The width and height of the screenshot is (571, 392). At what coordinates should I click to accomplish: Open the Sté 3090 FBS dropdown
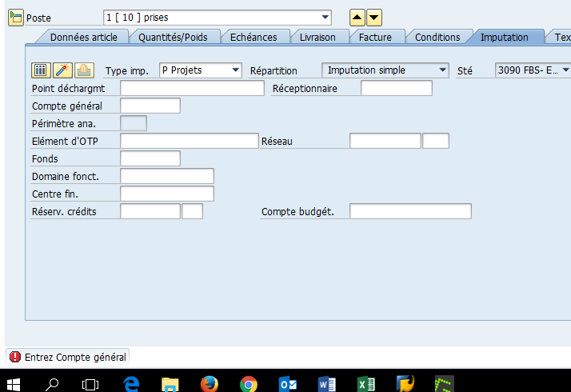pyautogui.click(x=565, y=70)
